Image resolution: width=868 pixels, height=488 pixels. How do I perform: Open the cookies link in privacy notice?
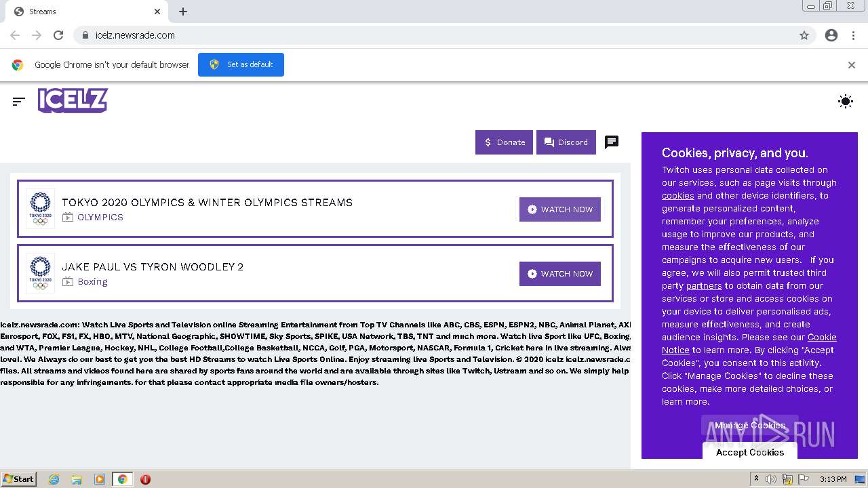678,196
